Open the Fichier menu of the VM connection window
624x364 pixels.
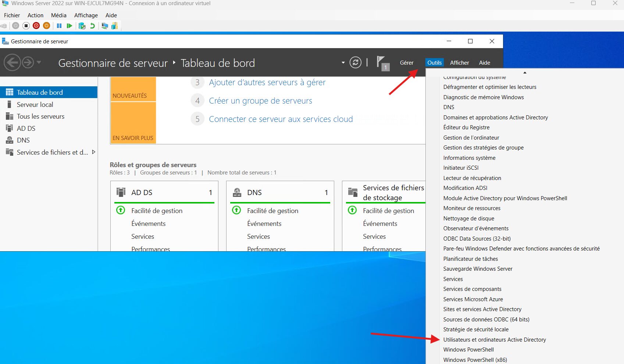[x=12, y=15]
